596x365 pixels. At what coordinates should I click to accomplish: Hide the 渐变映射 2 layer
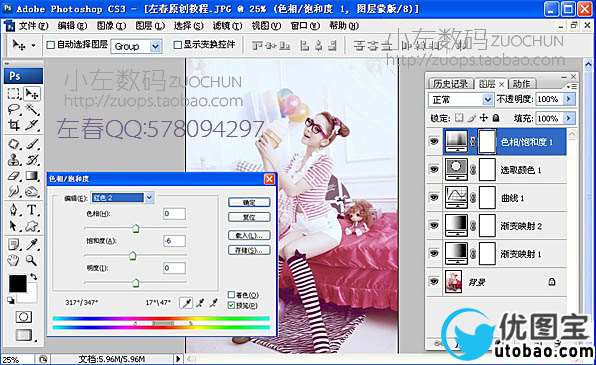point(434,225)
